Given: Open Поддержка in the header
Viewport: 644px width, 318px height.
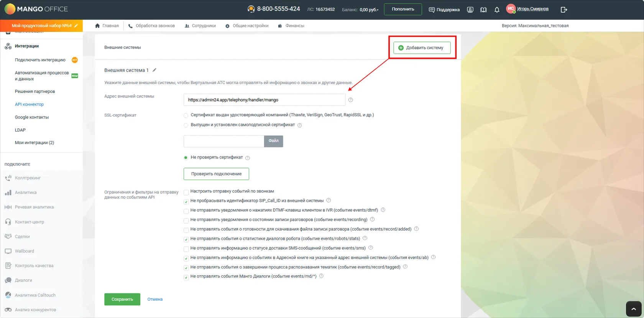Looking at the screenshot, I should (444, 10).
